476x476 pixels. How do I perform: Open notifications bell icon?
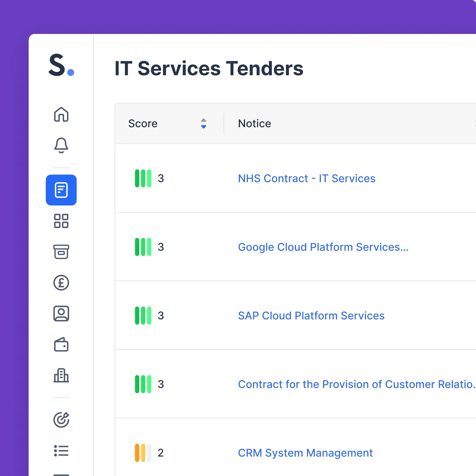pos(61,145)
